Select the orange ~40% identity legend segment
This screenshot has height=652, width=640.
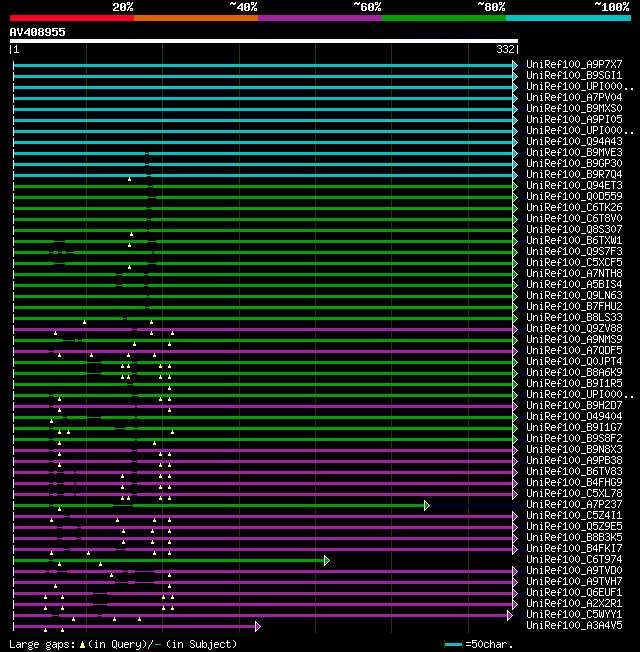pyautogui.click(x=195, y=18)
